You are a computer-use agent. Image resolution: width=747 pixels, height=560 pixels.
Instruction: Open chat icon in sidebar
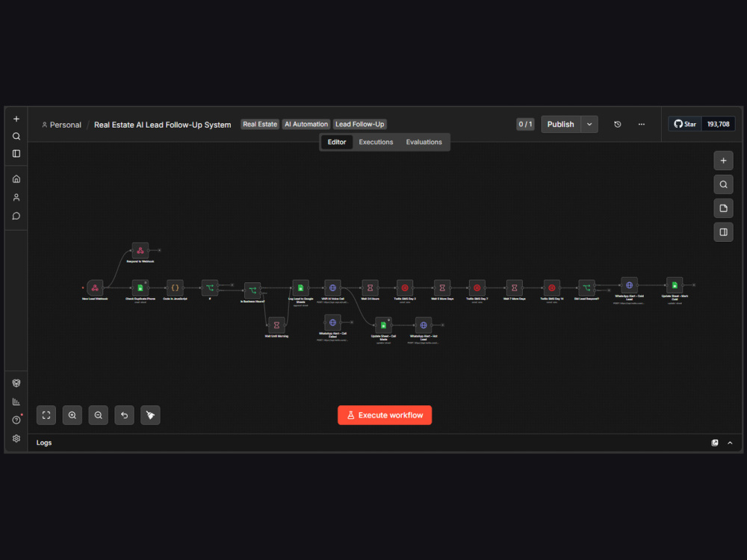pos(16,217)
